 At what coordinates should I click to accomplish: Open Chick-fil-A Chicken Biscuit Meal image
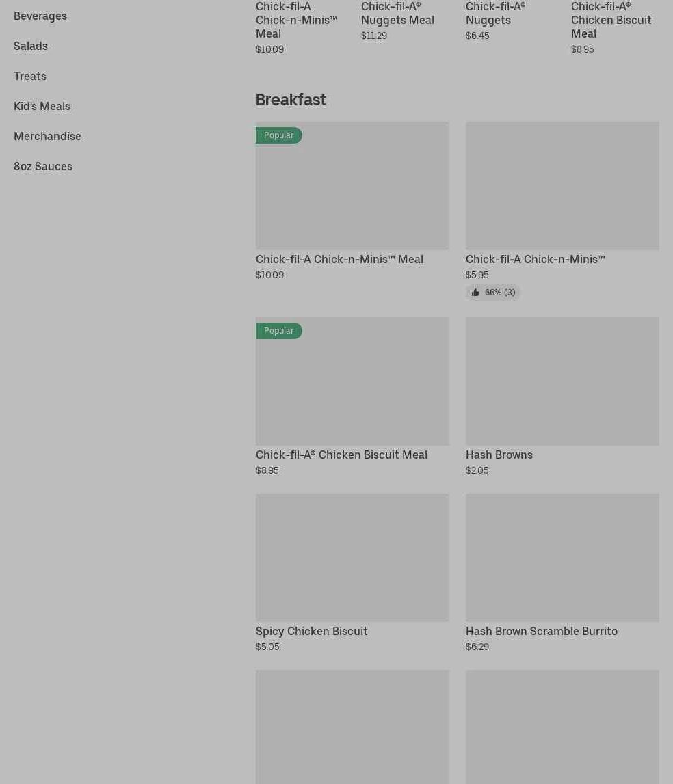pos(352,381)
